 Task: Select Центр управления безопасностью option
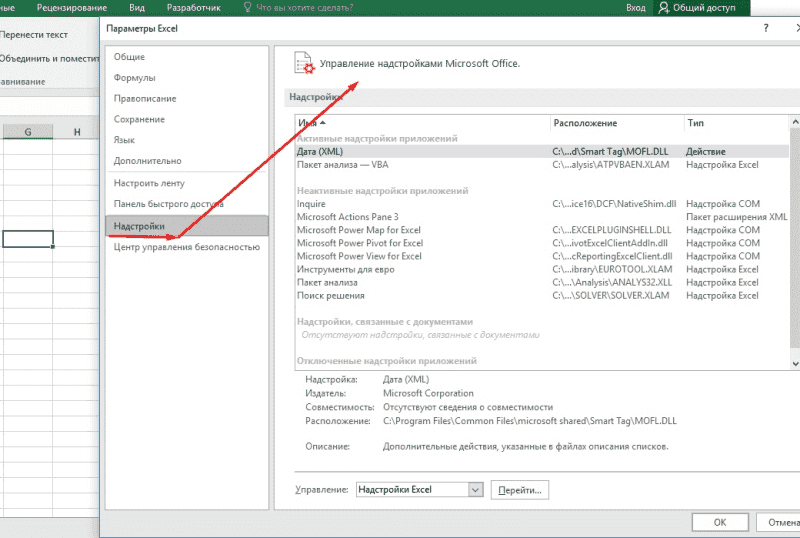tap(187, 247)
